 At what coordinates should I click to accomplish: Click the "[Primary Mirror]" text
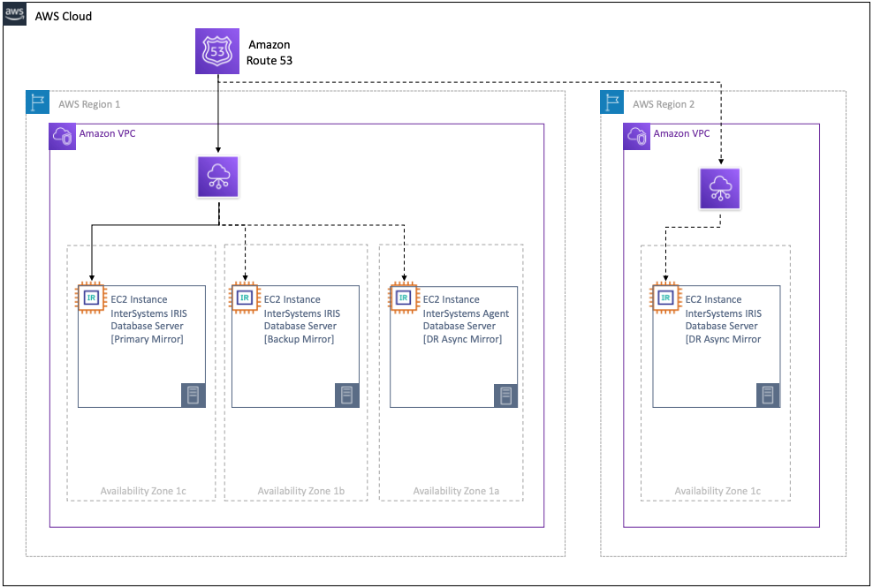(x=147, y=339)
